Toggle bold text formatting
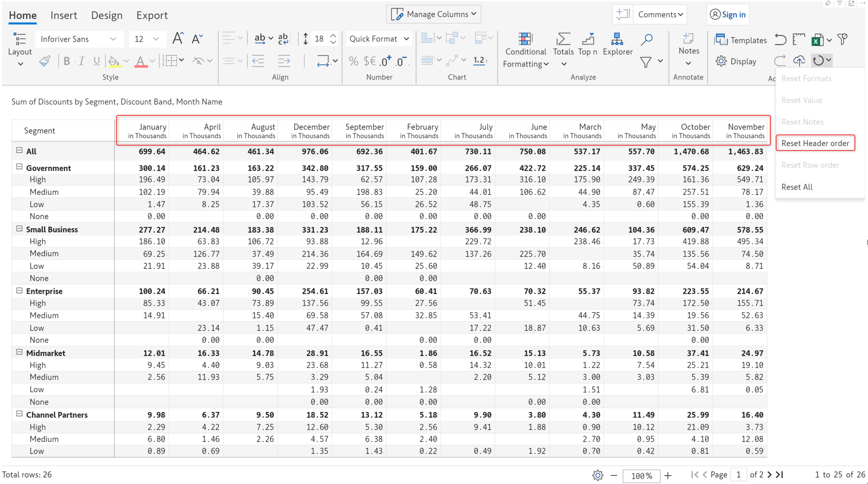Screen dimensions: 868x484 point(67,61)
